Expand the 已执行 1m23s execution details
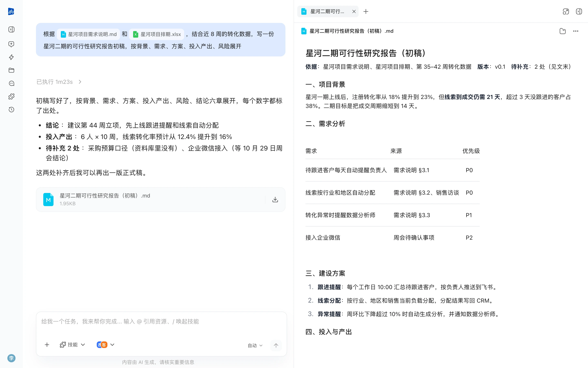Screen dimensions: 588x368 click(59, 82)
